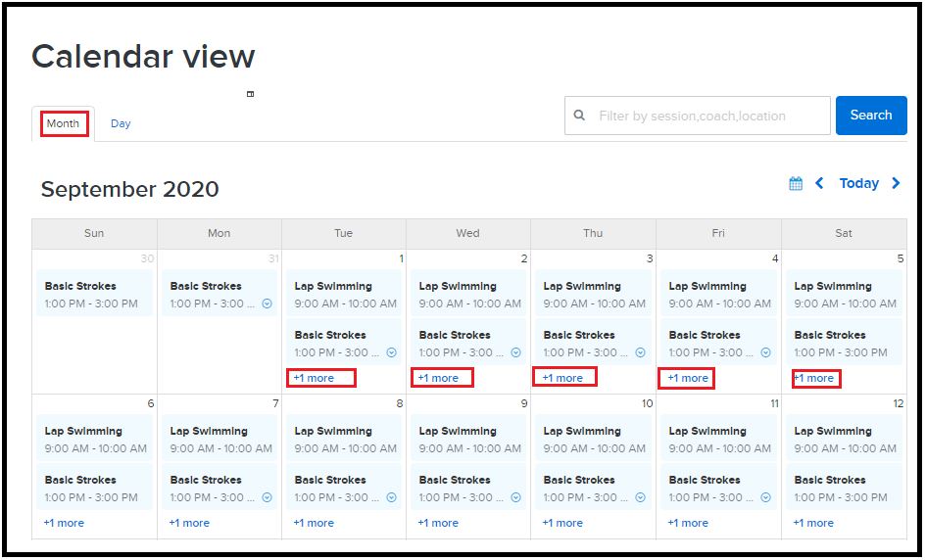Expand Basic Strokes session on September 4
Screen dimensions: 926x560
click(766, 352)
